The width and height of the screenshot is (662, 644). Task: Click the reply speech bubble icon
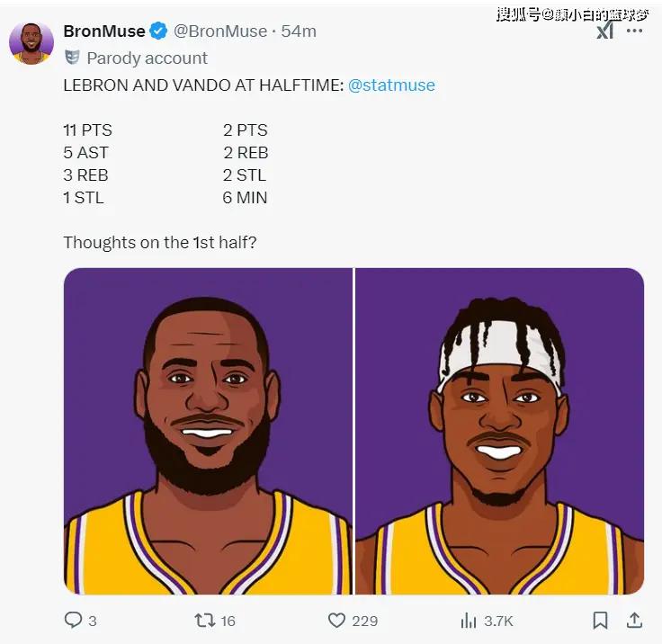pyautogui.click(x=73, y=620)
